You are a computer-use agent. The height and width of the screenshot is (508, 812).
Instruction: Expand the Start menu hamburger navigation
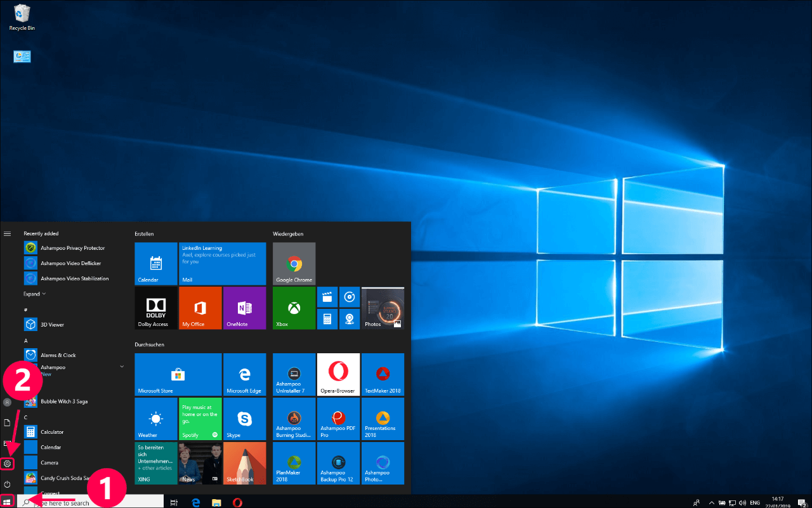pos(8,233)
